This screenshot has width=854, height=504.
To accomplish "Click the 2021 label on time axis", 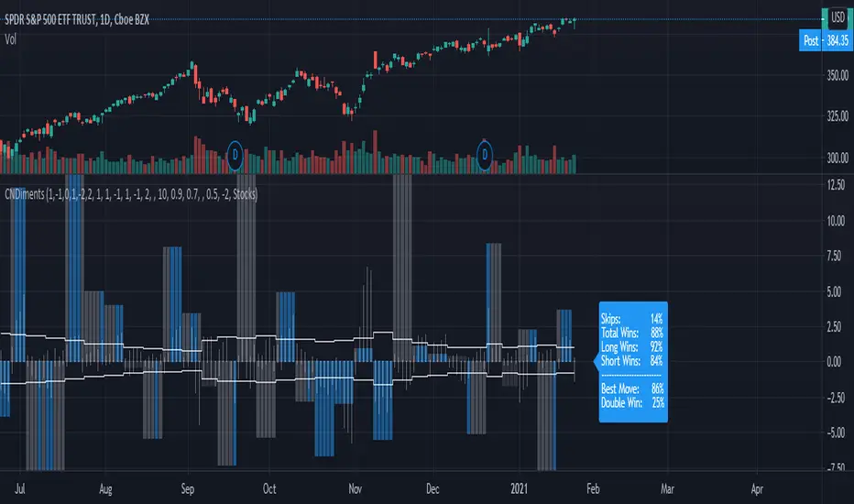I will tap(519, 488).
